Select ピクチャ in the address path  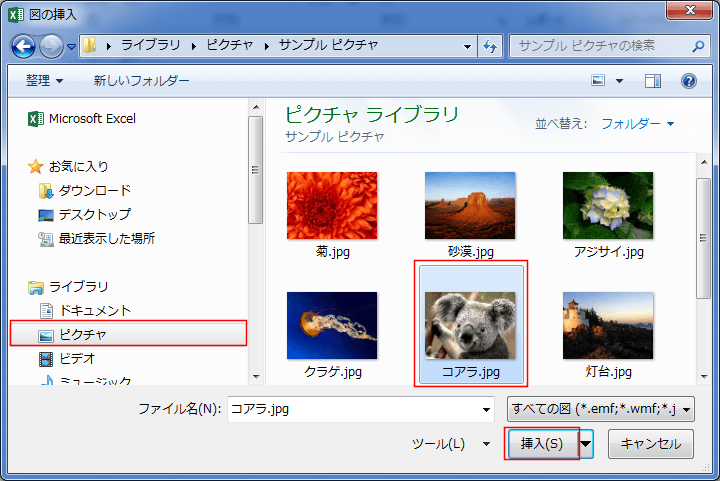(230, 45)
